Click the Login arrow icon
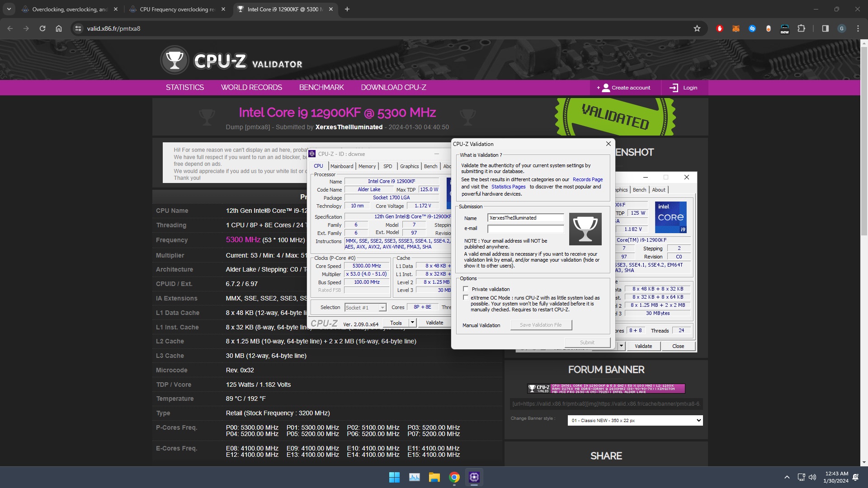This screenshot has width=868, height=488. (674, 88)
